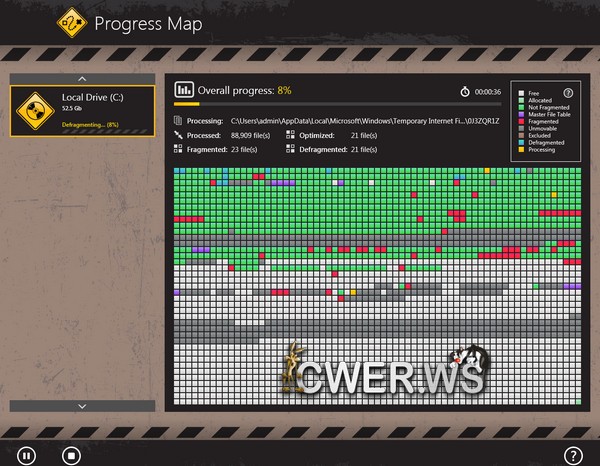The image size is (600, 466).
Task: Click the Processed stat icon
Action: click(x=179, y=134)
